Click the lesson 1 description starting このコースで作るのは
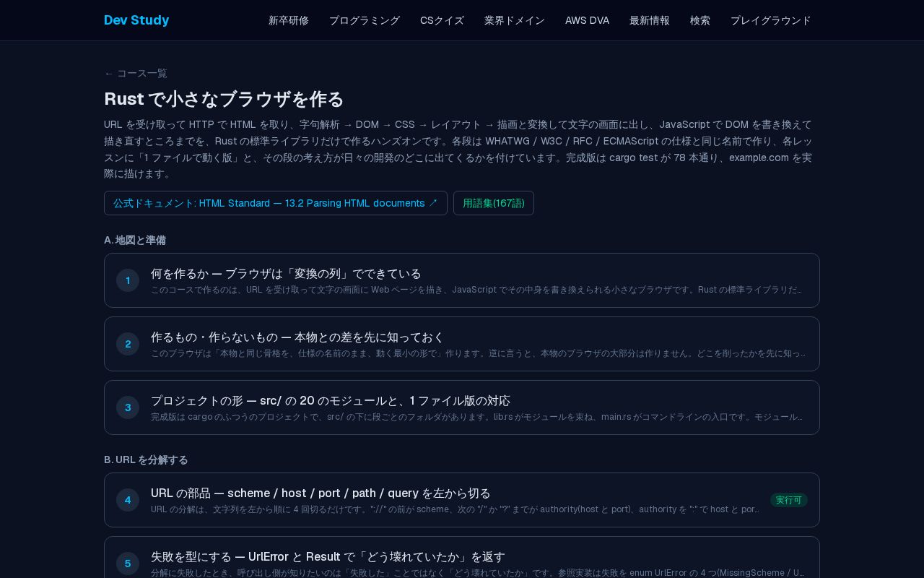The height and width of the screenshot is (578, 924). point(476,290)
